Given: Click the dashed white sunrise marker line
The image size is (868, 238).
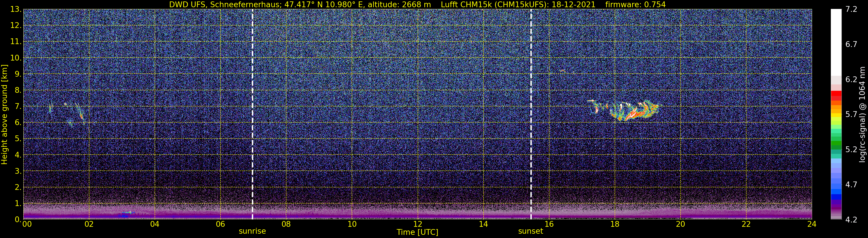Looking at the screenshot, I should tap(252, 114).
